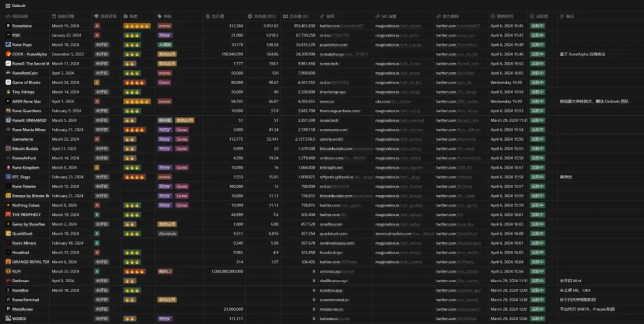This screenshot has height=324, width=644.
Task: Click the Darkman project icon
Action: point(8,281)
